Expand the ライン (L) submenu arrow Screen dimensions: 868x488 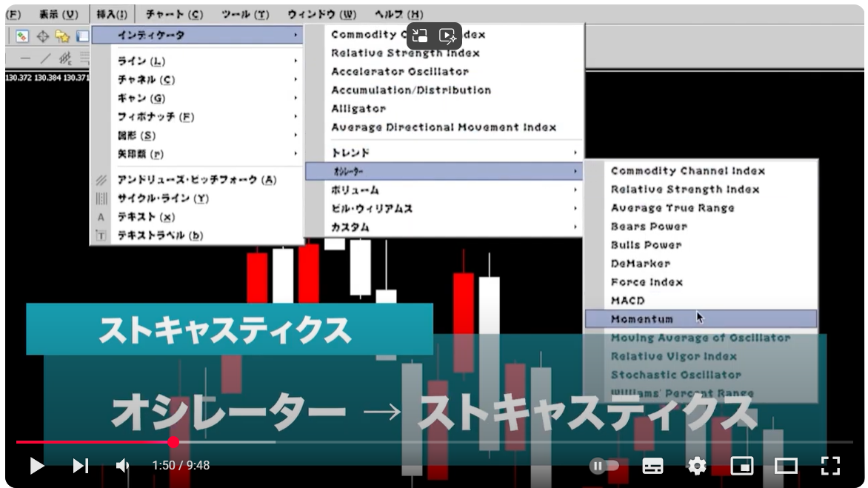point(296,61)
